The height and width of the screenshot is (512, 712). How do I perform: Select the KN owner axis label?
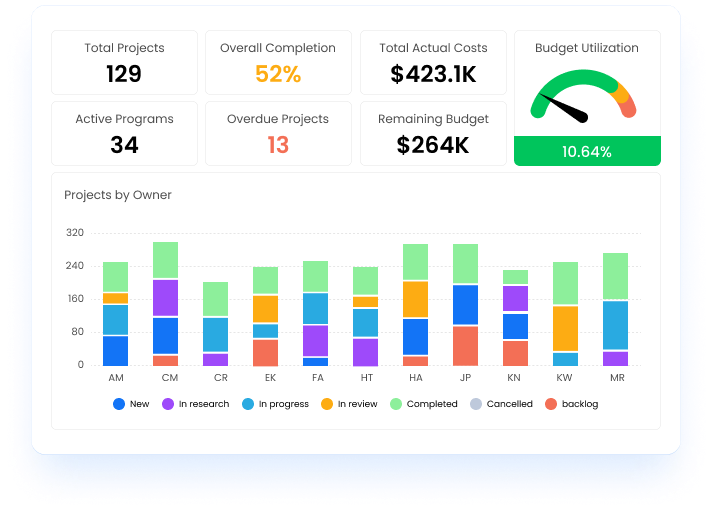514,378
